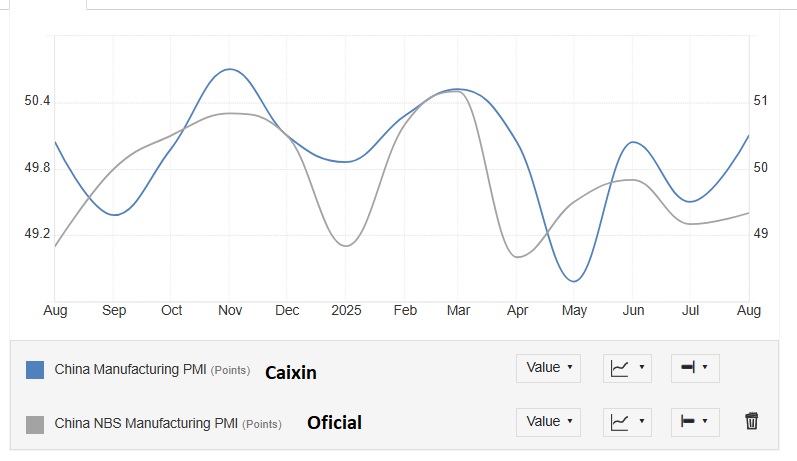Open chart type icon for NBS series
Viewport: 797px width, 461px height.
[628, 422]
